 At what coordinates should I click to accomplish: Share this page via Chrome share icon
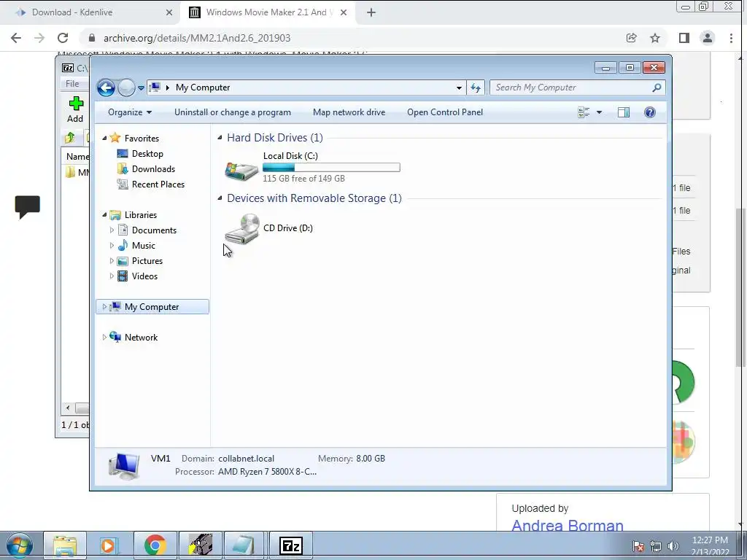point(632,38)
